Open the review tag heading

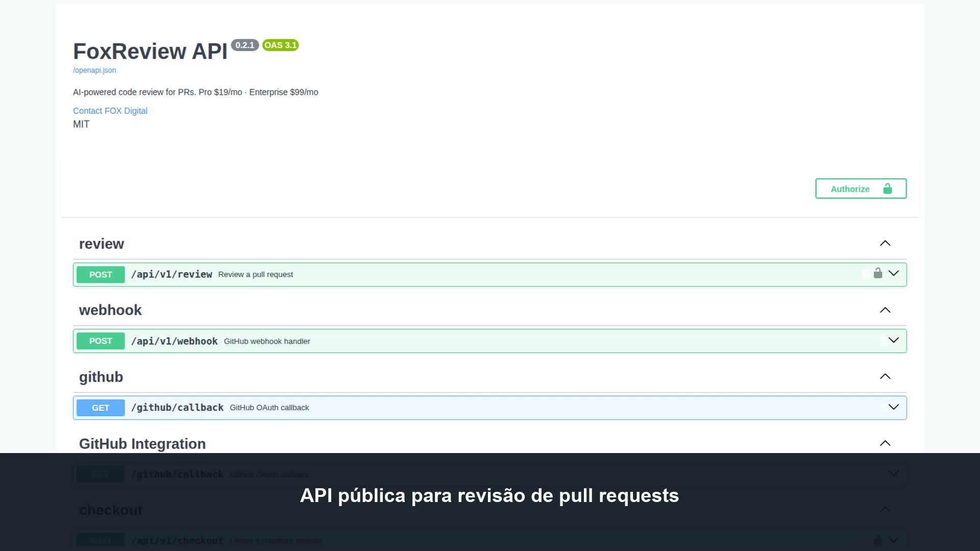tap(102, 244)
